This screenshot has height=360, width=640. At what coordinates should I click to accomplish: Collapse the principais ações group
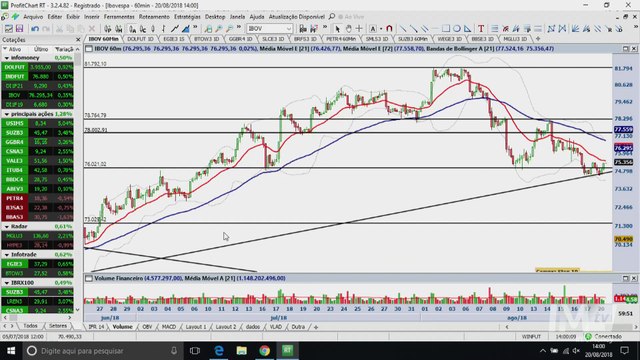pyautogui.click(x=7, y=114)
